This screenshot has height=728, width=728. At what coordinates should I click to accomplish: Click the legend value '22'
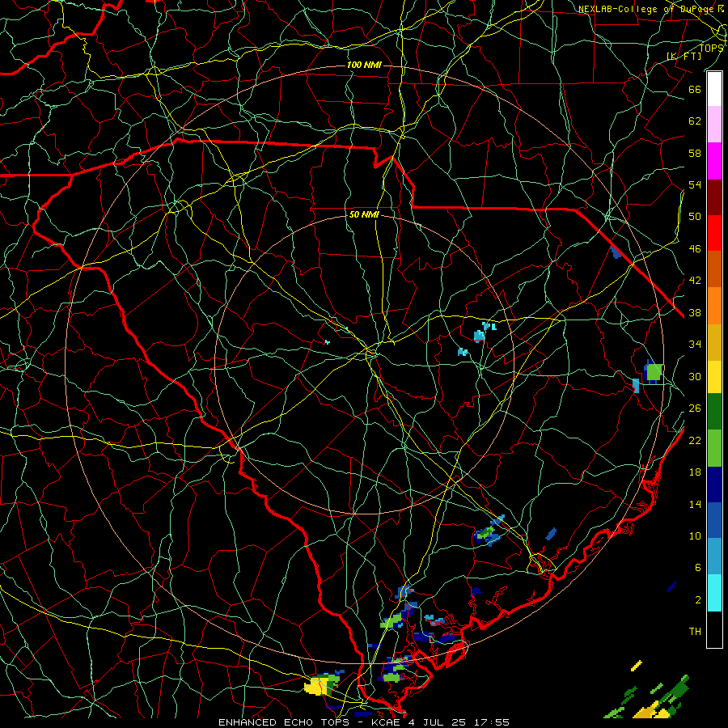coord(695,440)
